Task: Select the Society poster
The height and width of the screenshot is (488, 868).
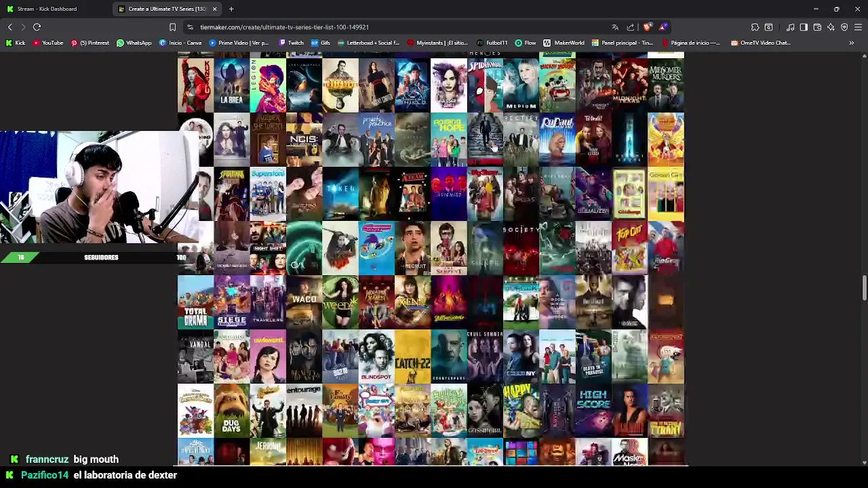Action: point(521,247)
